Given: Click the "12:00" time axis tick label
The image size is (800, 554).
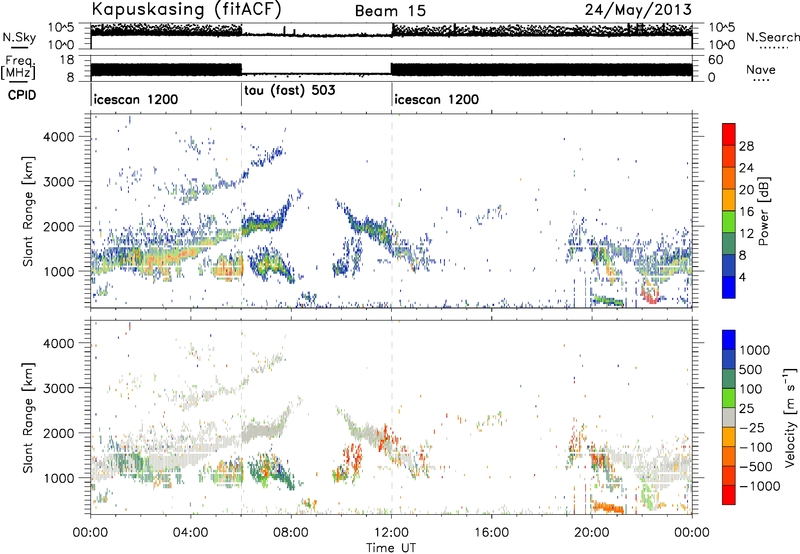Looking at the screenshot, I should pos(391,533).
